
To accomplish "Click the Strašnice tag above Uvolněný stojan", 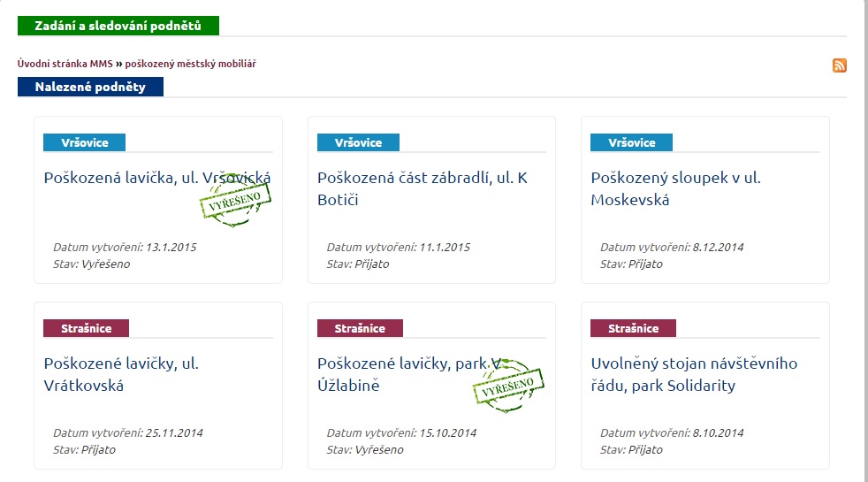I will pyautogui.click(x=633, y=328).
